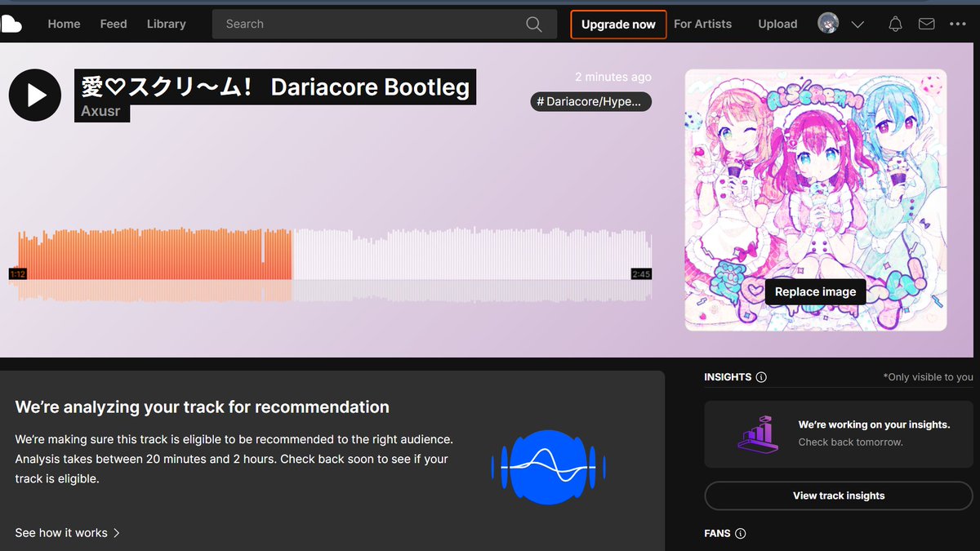Screen dimensions: 980x551
Task: Open the Upload page
Action: tap(777, 24)
